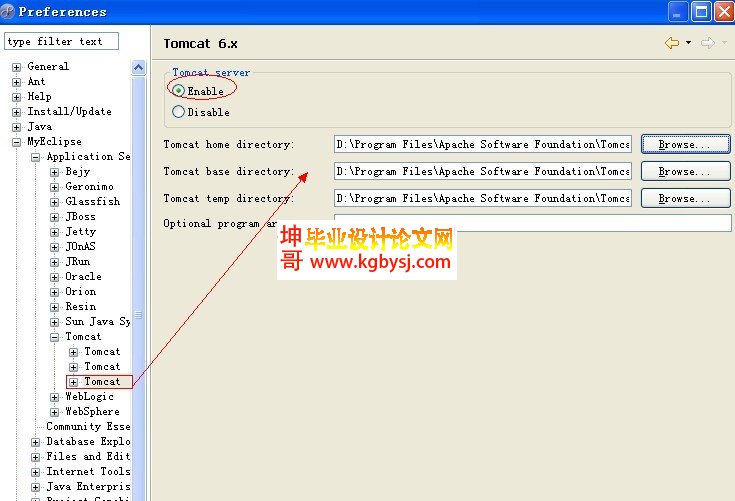The image size is (735, 501).
Task: Expand the Help tree node
Action: tap(16, 97)
